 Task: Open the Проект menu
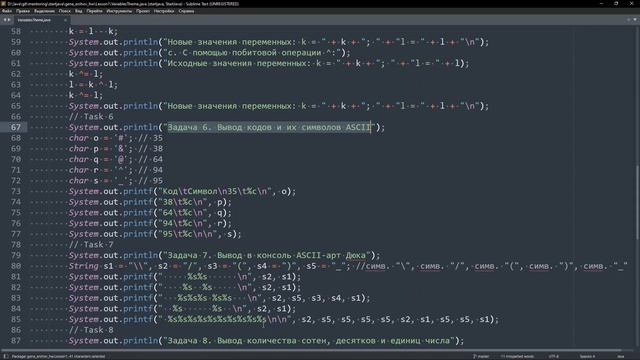[143, 11]
